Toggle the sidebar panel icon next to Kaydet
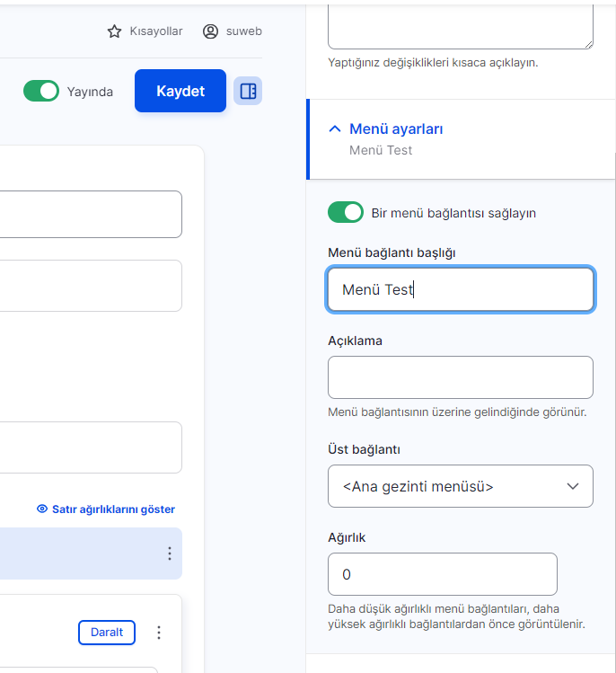Screen dimensions: 616x673 [x=248, y=91]
